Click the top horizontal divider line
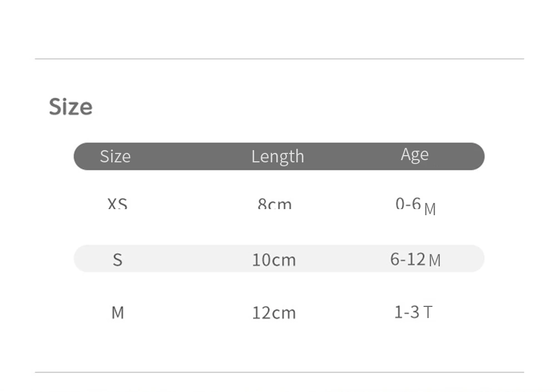The image size is (556, 392). pyautogui.click(x=280, y=59)
